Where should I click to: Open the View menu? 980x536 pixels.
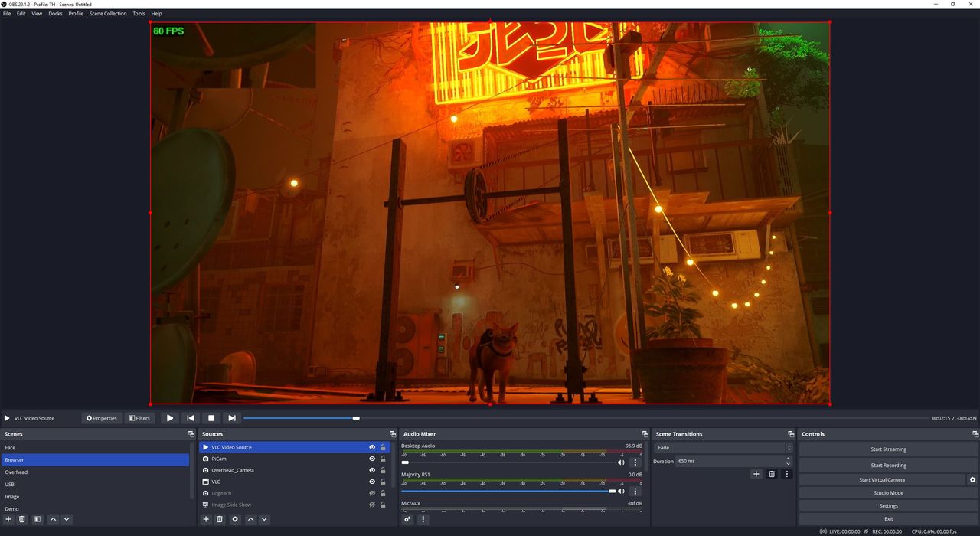tap(37, 14)
